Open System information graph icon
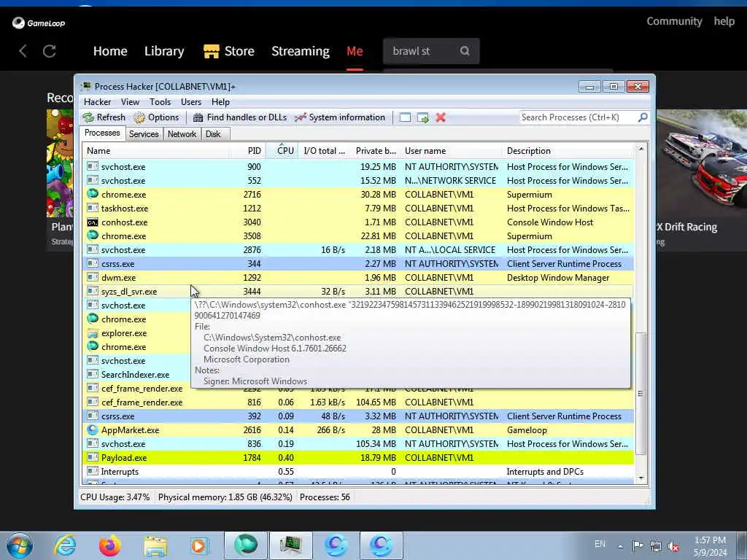Image resolution: width=747 pixels, height=560 pixels. click(300, 117)
